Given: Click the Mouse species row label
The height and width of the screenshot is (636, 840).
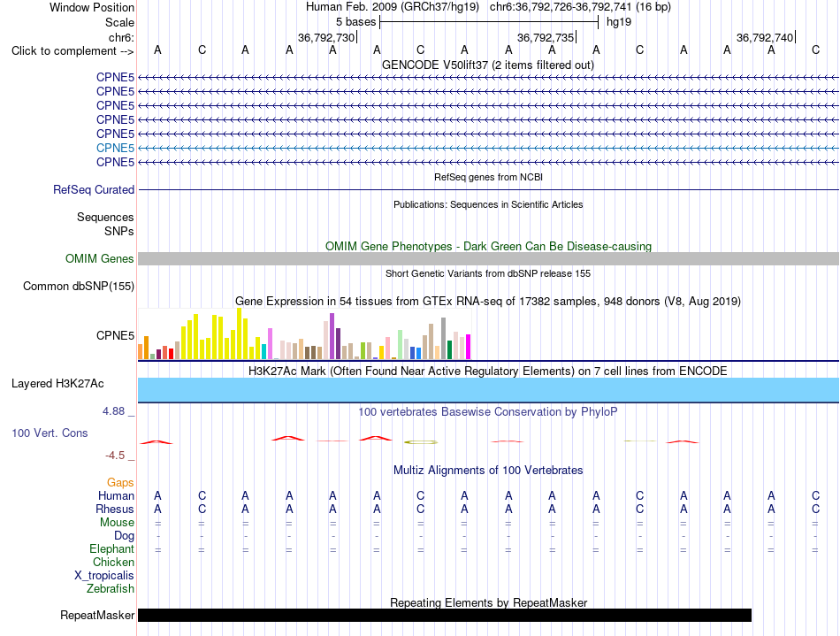Looking at the screenshot, I should (x=118, y=523).
